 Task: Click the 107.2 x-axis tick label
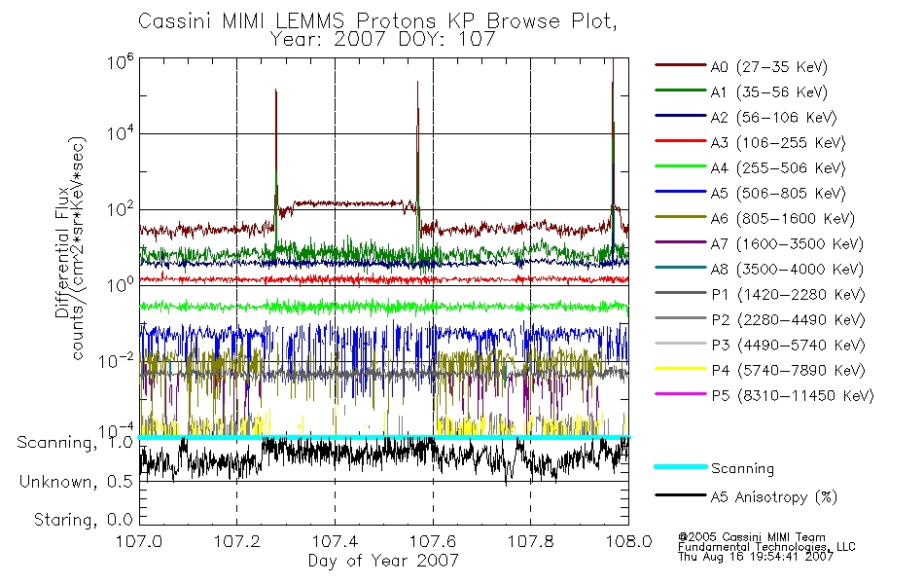pos(237,541)
